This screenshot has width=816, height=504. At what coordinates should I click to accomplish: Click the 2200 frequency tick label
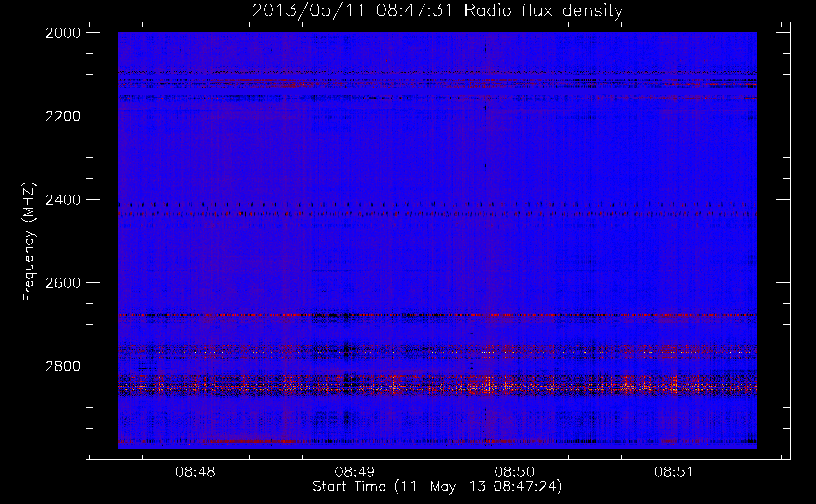click(63, 116)
